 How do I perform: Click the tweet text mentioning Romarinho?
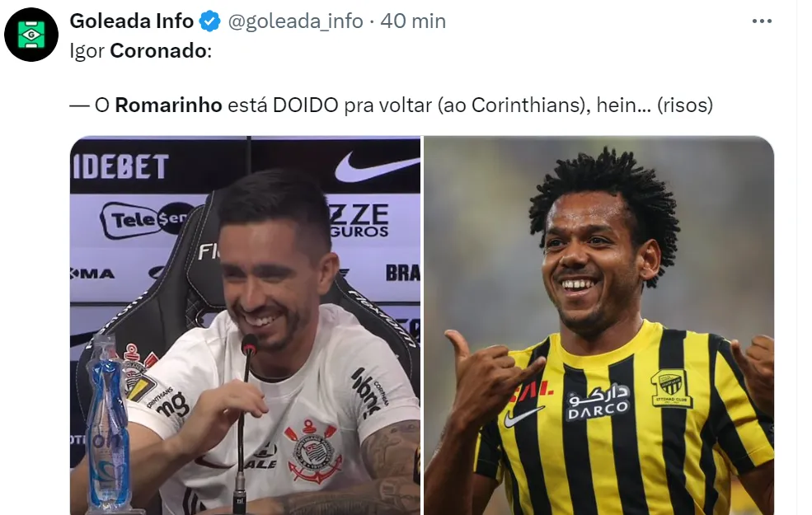click(x=391, y=105)
